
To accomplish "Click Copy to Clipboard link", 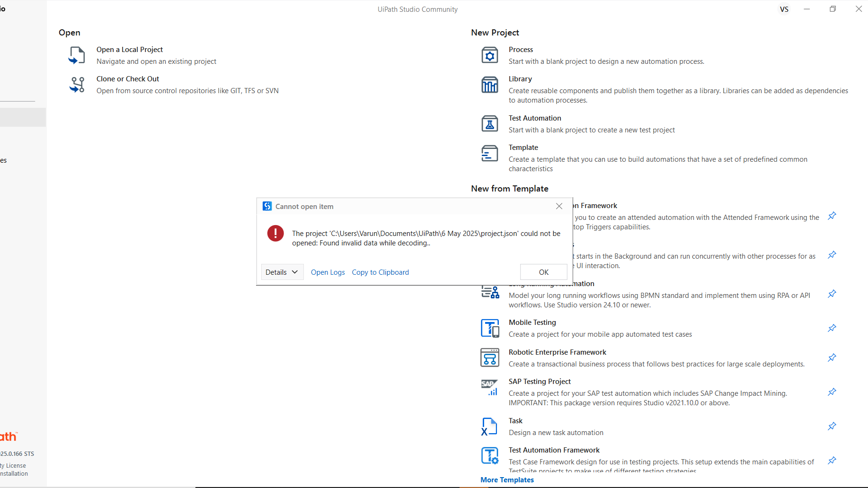I will (x=381, y=272).
